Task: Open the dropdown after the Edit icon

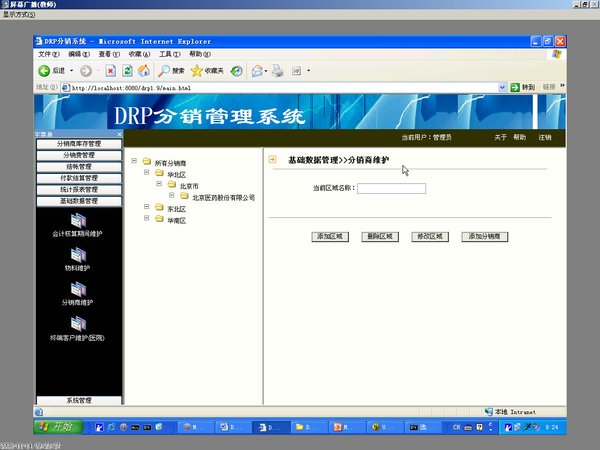Action: 308,71
